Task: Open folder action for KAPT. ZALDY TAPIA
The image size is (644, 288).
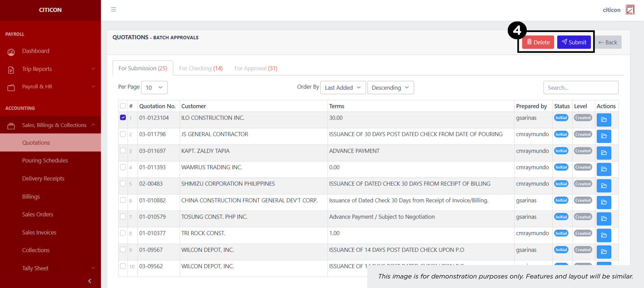Action: tap(604, 153)
